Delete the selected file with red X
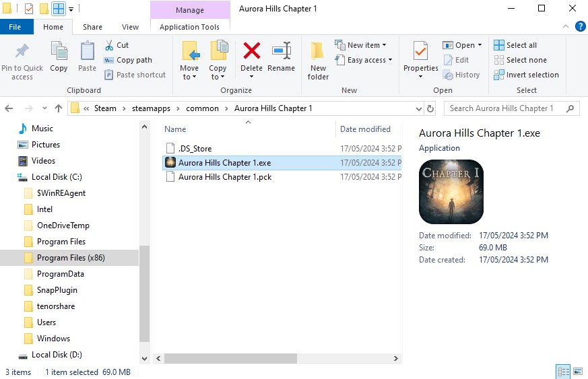Viewport: 588px width, 379px height. [x=252, y=50]
